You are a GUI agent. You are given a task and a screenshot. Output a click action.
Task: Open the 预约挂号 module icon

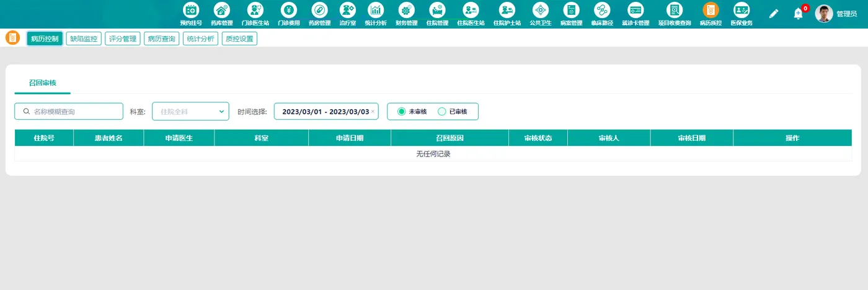tap(191, 10)
